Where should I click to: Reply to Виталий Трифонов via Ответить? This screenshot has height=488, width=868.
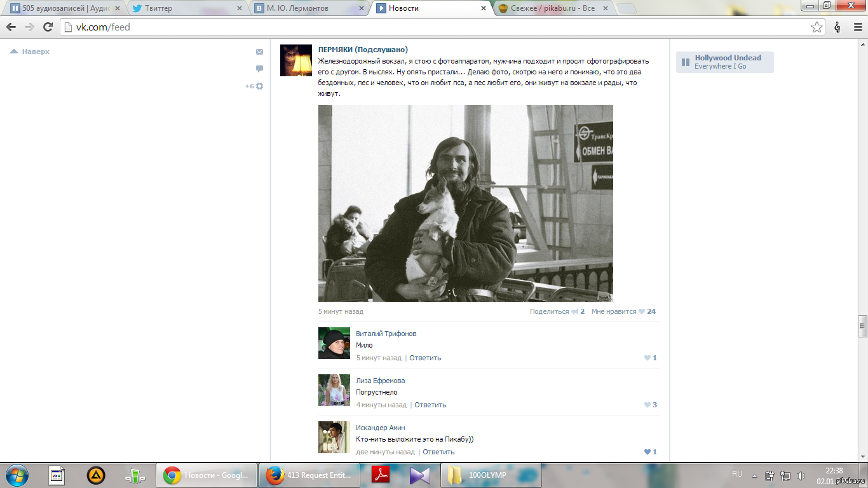pos(425,358)
